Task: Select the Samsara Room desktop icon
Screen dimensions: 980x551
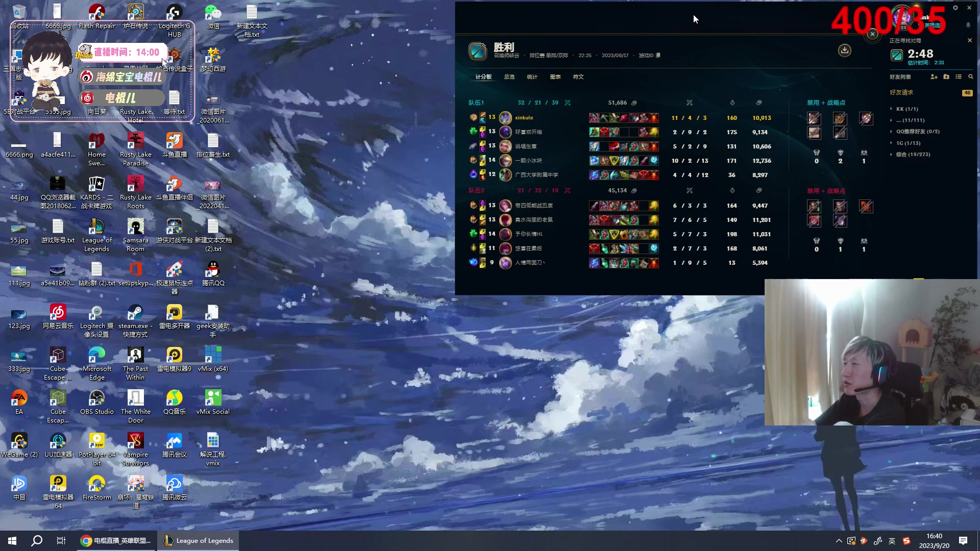Action: coord(135,235)
